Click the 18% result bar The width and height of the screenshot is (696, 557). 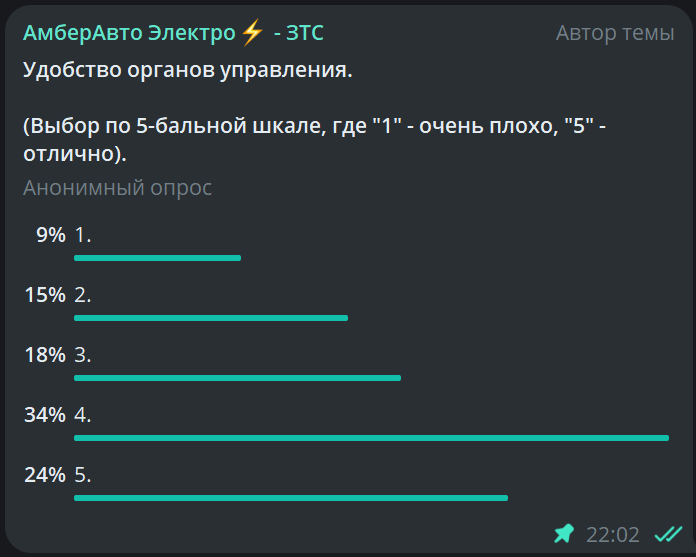point(237,378)
